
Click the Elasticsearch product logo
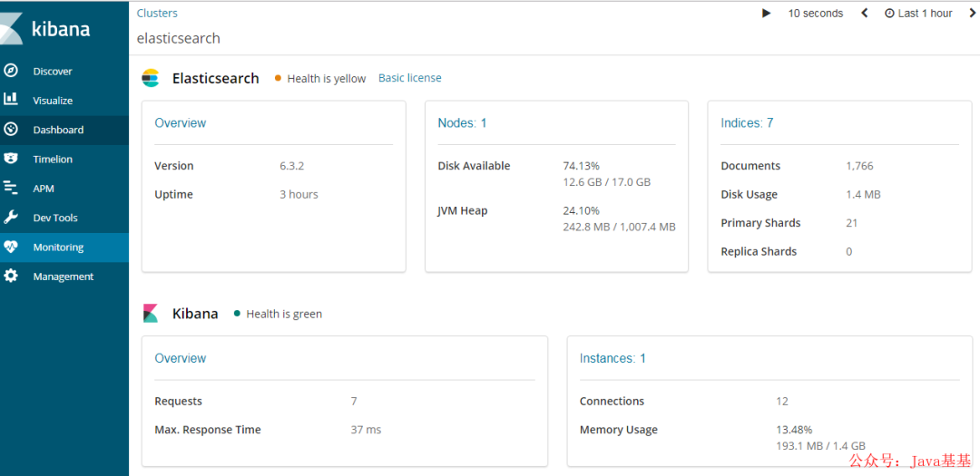tap(151, 78)
